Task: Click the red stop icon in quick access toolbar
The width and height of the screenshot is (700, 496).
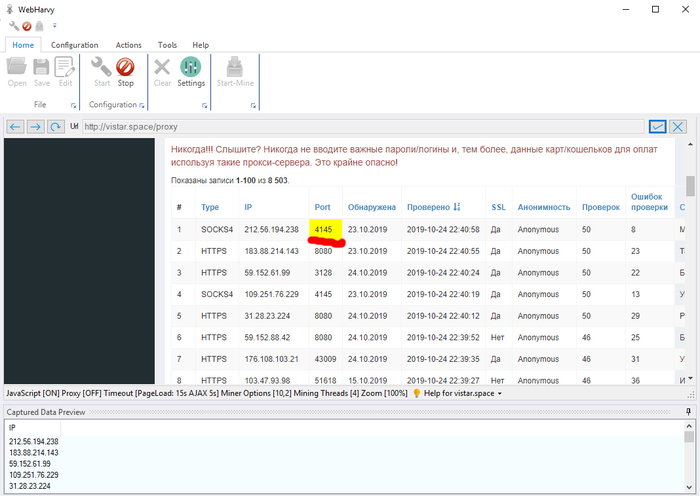Action: tap(27, 26)
